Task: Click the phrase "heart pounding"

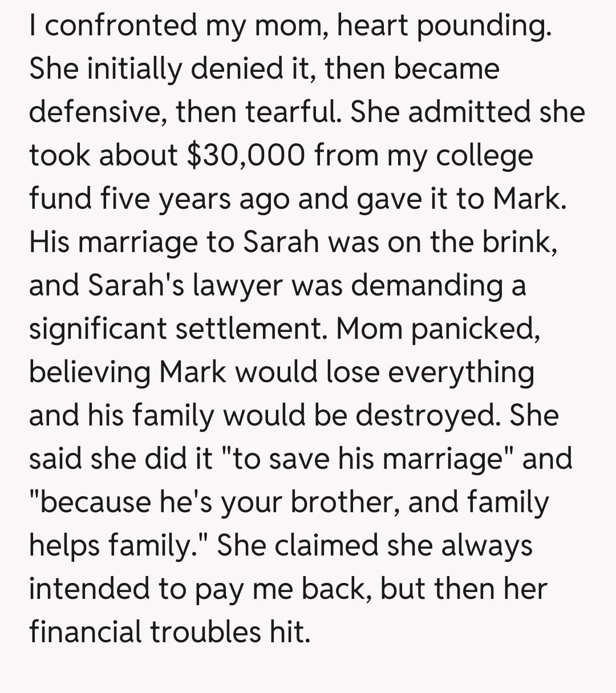Action: point(444,26)
